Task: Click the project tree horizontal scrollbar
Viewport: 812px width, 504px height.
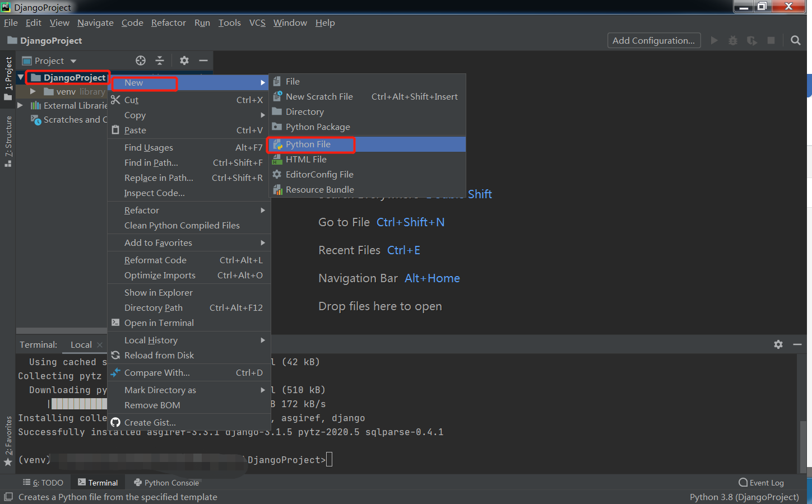Action: 62,331
